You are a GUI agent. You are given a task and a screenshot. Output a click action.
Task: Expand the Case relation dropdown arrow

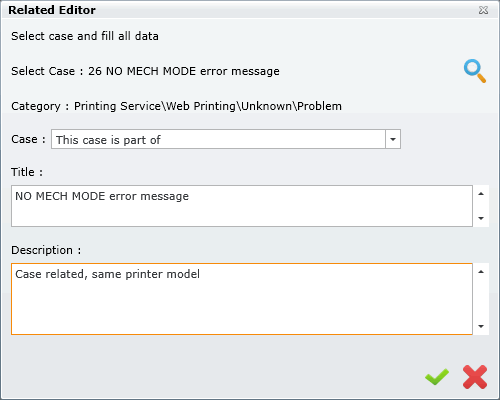393,139
